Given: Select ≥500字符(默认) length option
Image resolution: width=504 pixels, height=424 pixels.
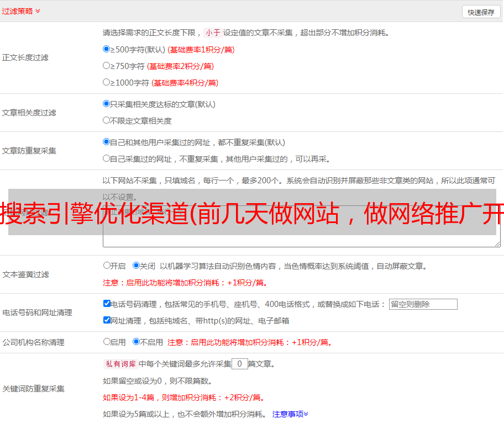Looking at the screenshot, I should (x=107, y=49).
